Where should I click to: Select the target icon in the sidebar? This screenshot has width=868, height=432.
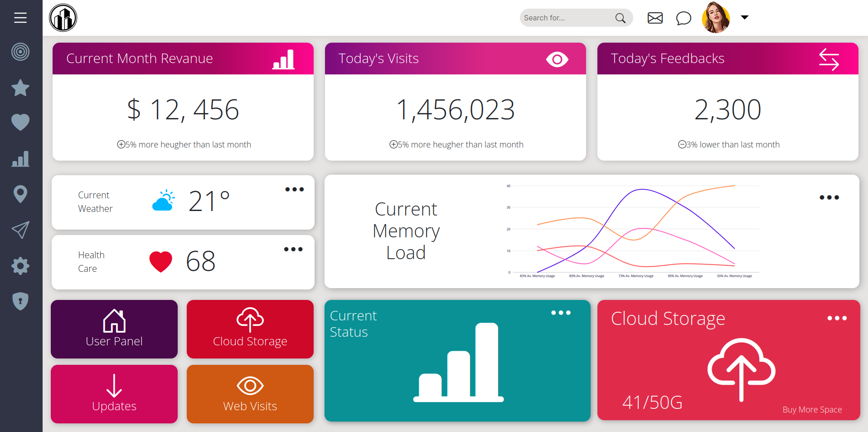pyautogui.click(x=20, y=52)
